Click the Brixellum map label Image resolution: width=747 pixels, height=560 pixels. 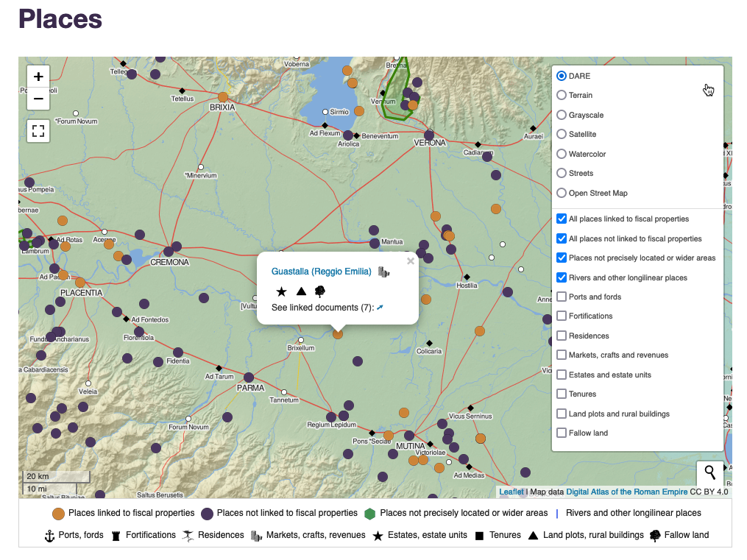300,348
